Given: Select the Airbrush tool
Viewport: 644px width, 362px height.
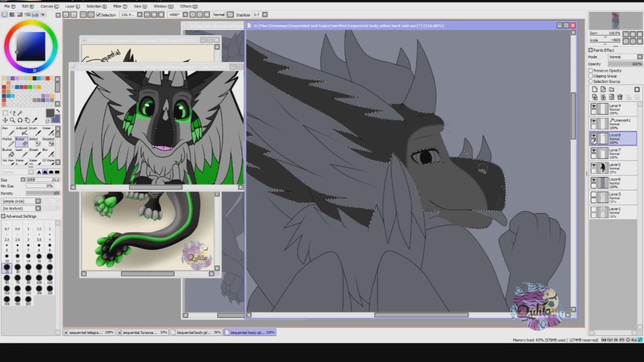Looking at the screenshot, I should (22, 132).
